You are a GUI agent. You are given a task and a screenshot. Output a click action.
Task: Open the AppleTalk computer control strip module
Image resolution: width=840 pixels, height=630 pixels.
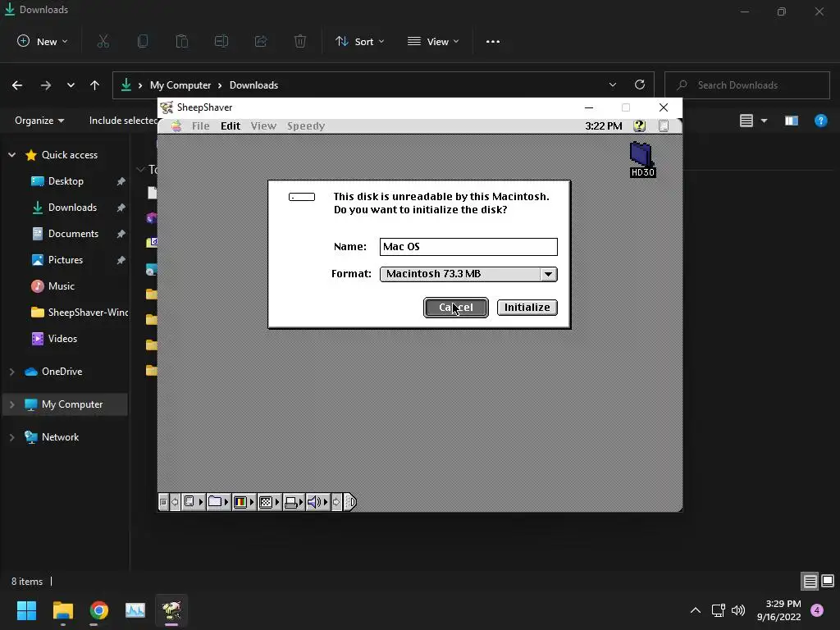point(193,502)
